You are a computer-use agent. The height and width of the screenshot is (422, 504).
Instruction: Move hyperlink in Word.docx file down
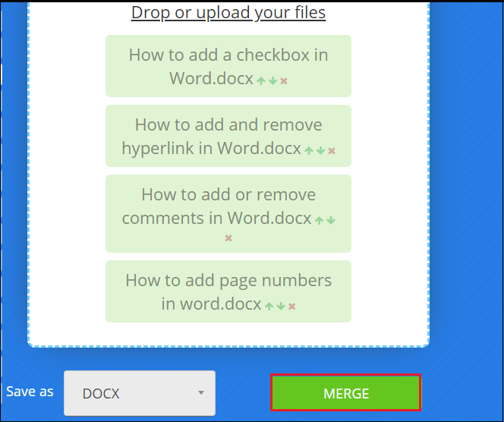tap(320, 150)
